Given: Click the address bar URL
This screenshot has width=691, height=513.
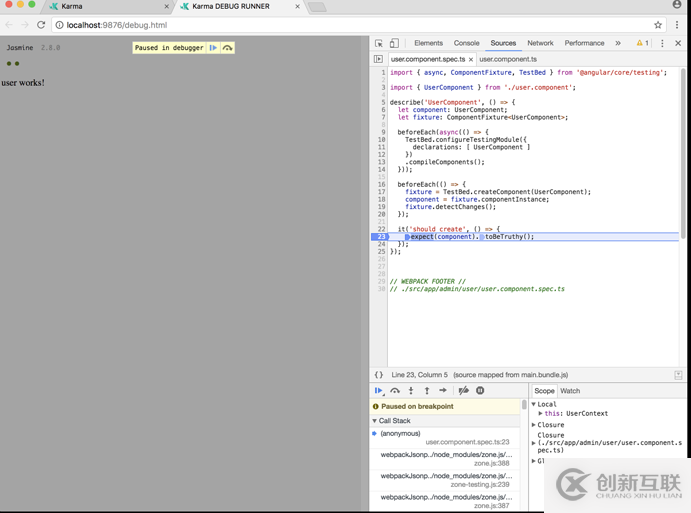Looking at the screenshot, I should (117, 25).
